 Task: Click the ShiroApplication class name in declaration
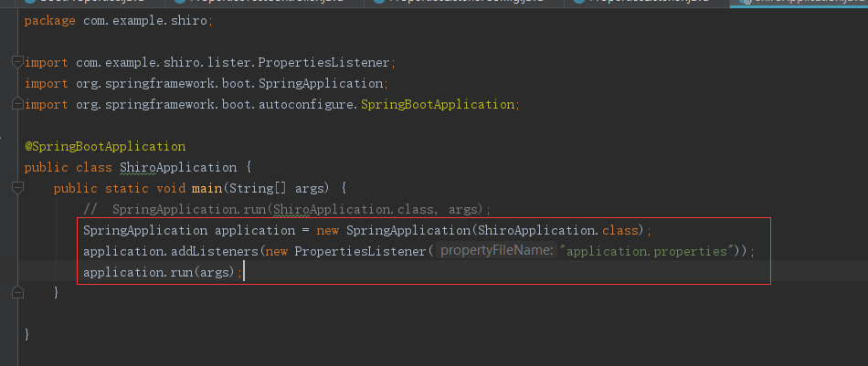click(x=178, y=167)
